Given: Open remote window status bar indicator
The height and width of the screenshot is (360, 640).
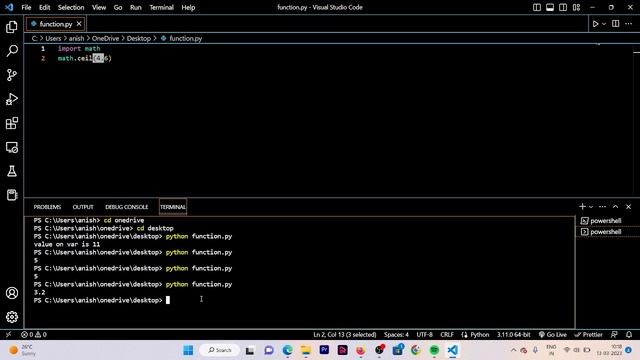Looking at the screenshot, I should [x=9, y=335].
